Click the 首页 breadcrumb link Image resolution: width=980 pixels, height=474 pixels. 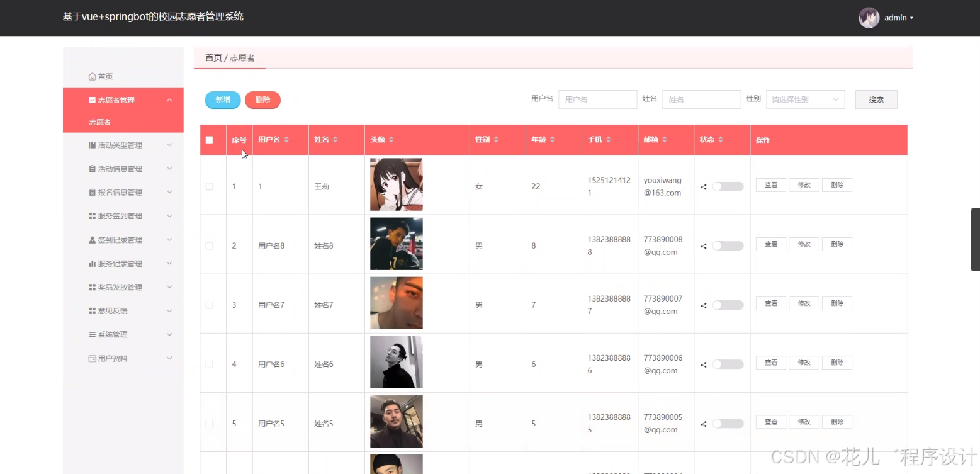[x=213, y=57]
